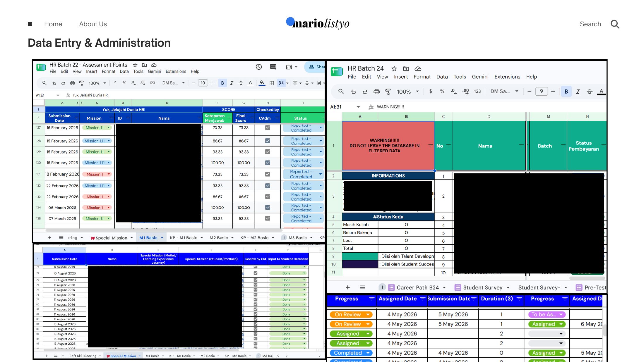
Task: Toggle Review by CM checkbox in row 88
Action: click(x=256, y=344)
